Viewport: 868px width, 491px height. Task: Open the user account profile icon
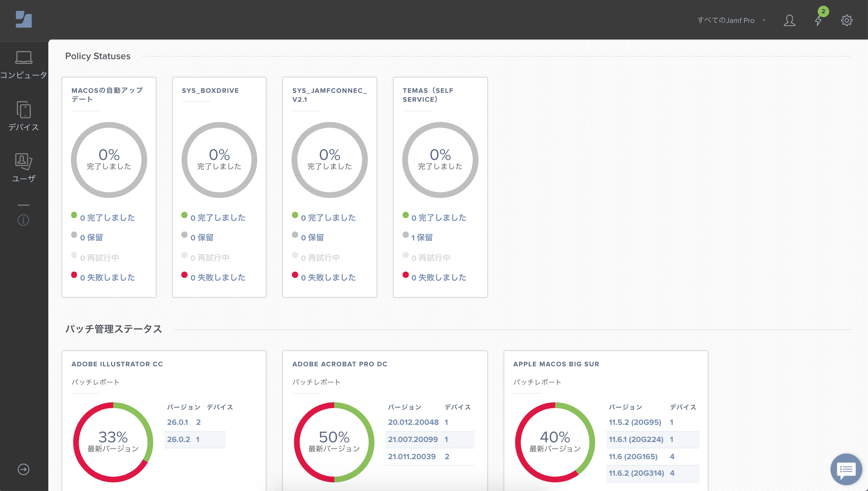click(x=789, y=20)
